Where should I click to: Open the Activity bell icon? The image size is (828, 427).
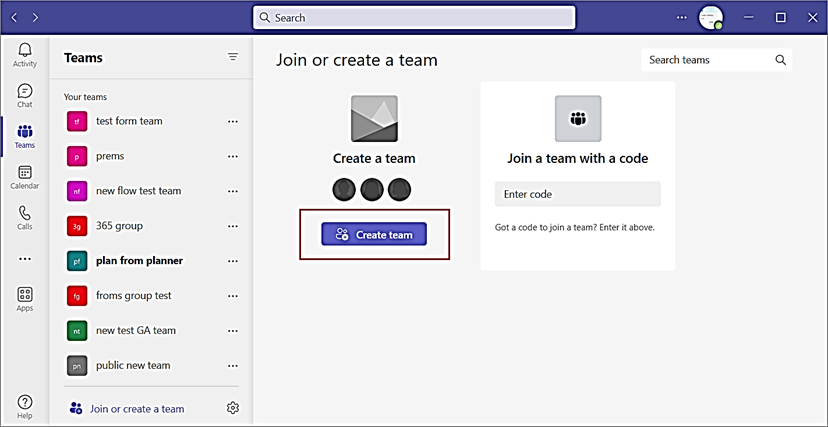(x=25, y=55)
